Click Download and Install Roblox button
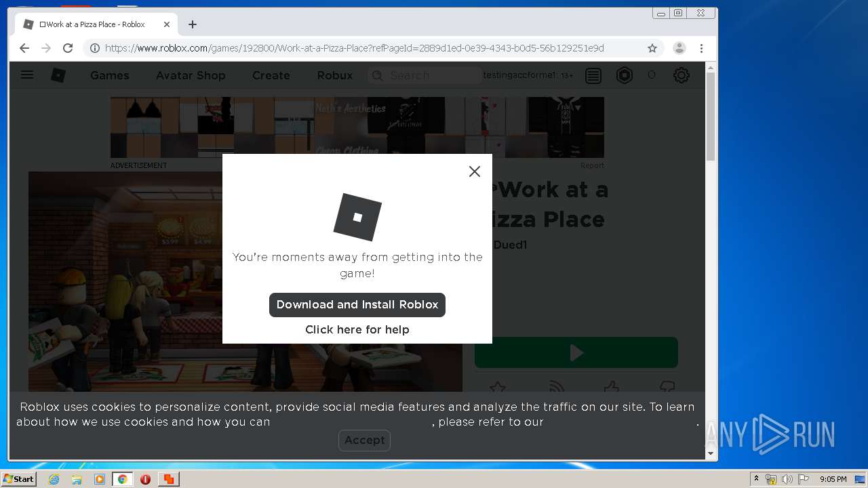Image resolution: width=868 pixels, height=488 pixels. (357, 305)
